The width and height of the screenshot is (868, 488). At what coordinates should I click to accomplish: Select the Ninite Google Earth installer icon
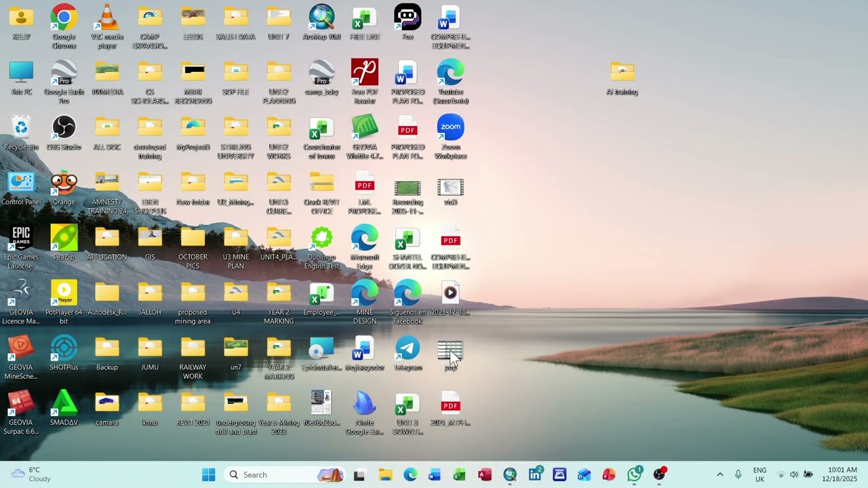[x=365, y=412]
